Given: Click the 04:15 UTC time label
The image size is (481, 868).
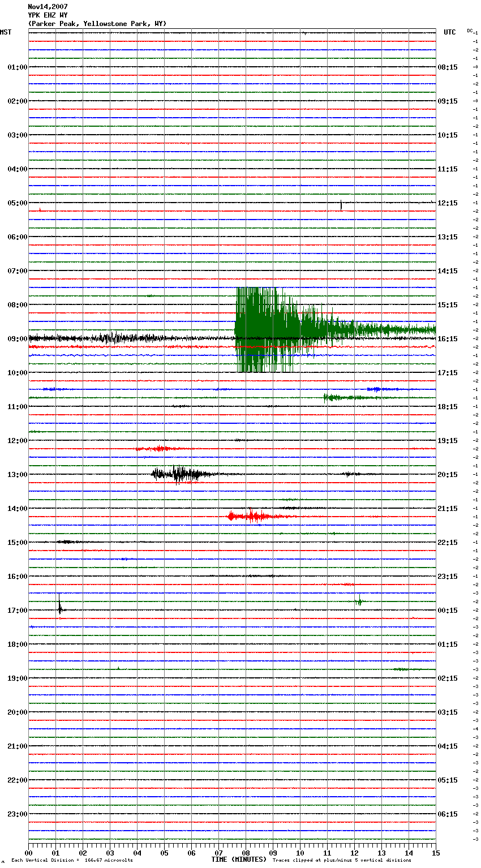Looking at the screenshot, I should click(448, 746).
